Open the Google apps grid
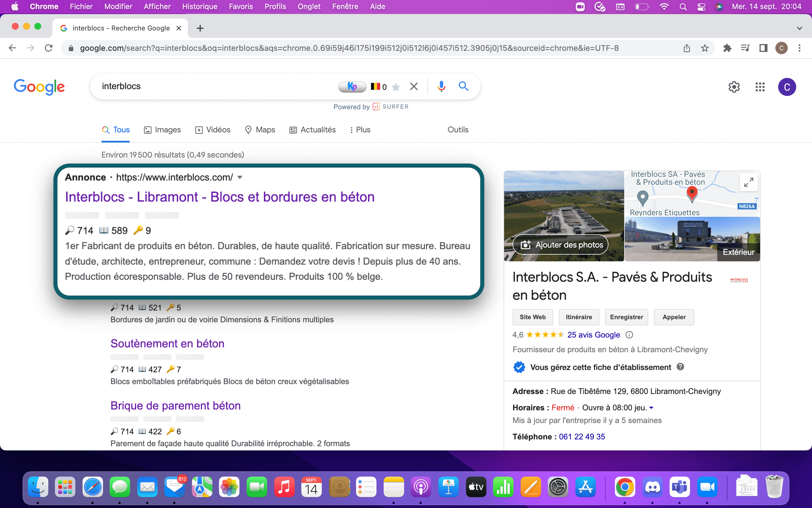 tap(760, 87)
